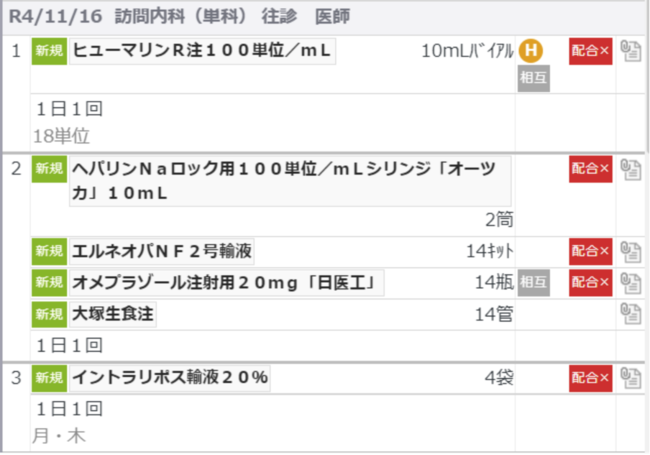Click the orange H badge for ヒューマリンR
The image size is (650, 455).
coord(531,51)
